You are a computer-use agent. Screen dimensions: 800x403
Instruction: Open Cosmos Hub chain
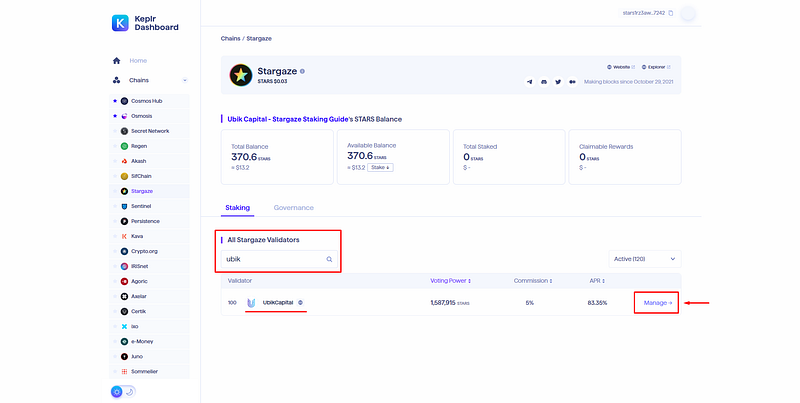click(149, 101)
